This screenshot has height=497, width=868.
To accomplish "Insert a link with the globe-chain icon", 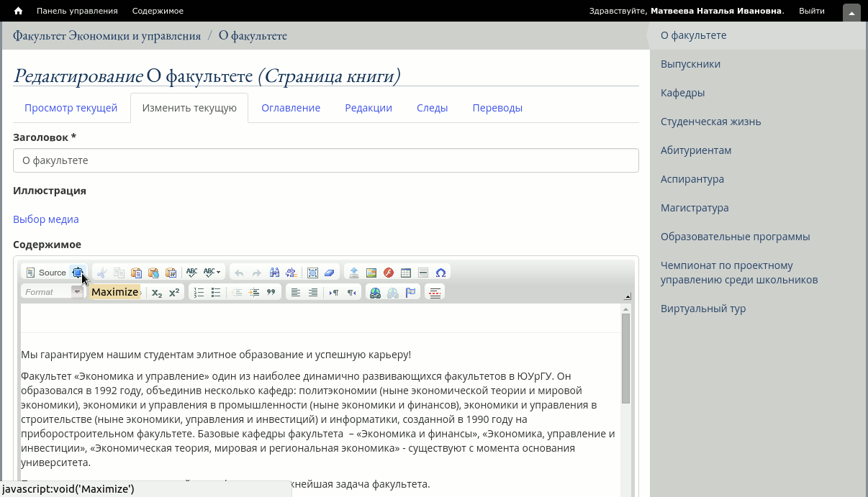I will 375,292.
